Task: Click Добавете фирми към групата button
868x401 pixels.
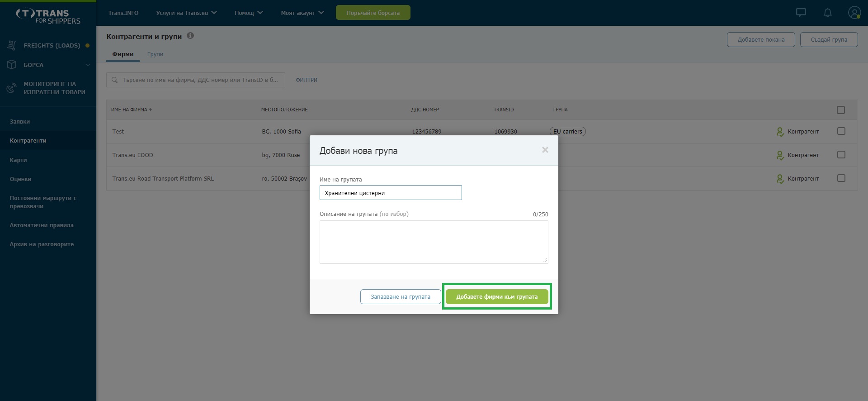Action: click(x=497, y=296)
